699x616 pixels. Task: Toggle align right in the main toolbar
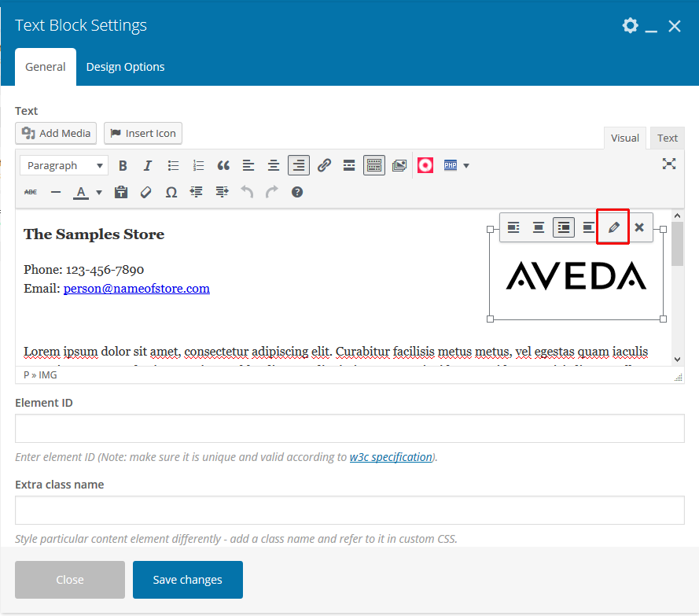click(298, 165)
